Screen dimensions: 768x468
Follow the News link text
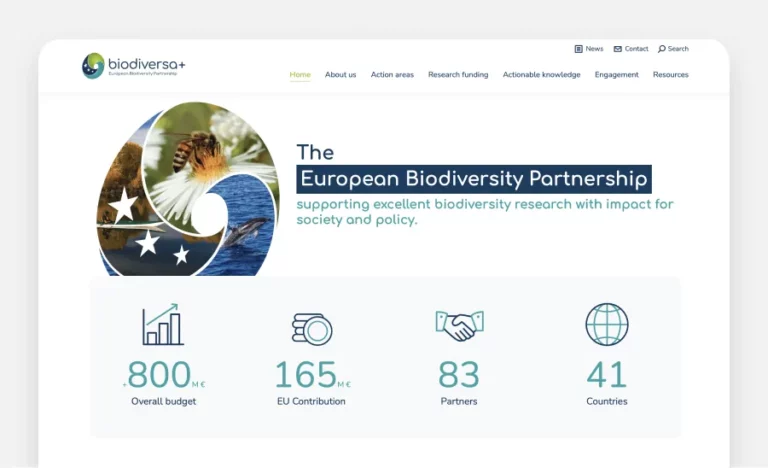[594, 49]
